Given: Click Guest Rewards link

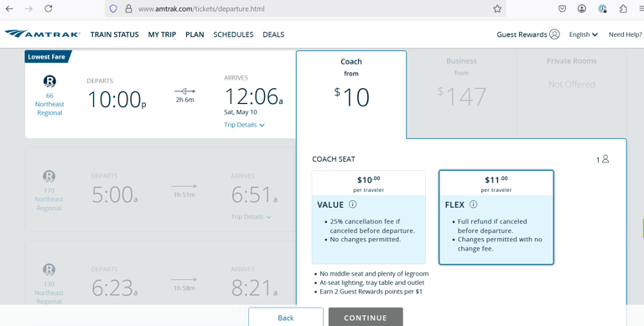Looking at the screenshot, I should click(522, 34).
